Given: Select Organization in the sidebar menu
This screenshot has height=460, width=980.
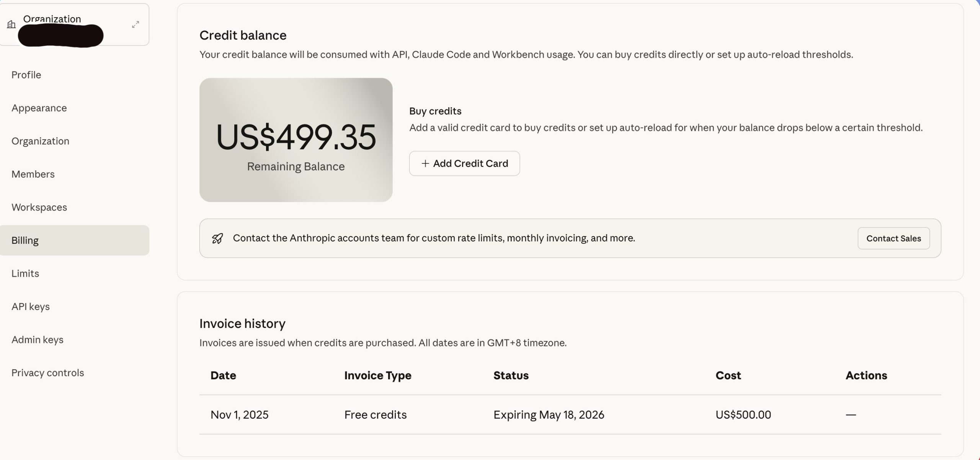Looking at the screenshot, I should 40,141.
